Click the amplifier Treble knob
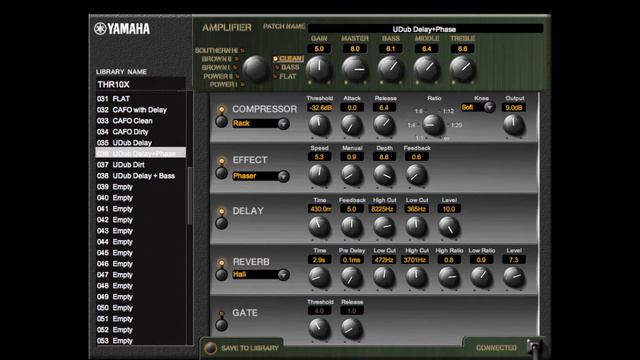This screenshot has height=360, width=640. (x=462, y=69)
